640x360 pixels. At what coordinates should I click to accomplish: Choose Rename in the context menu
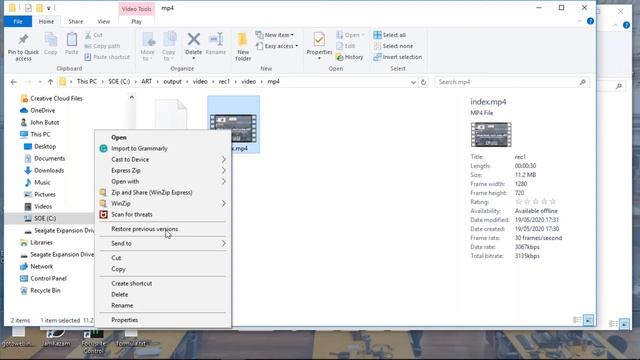pyautogui.click(x=122, y=305)
